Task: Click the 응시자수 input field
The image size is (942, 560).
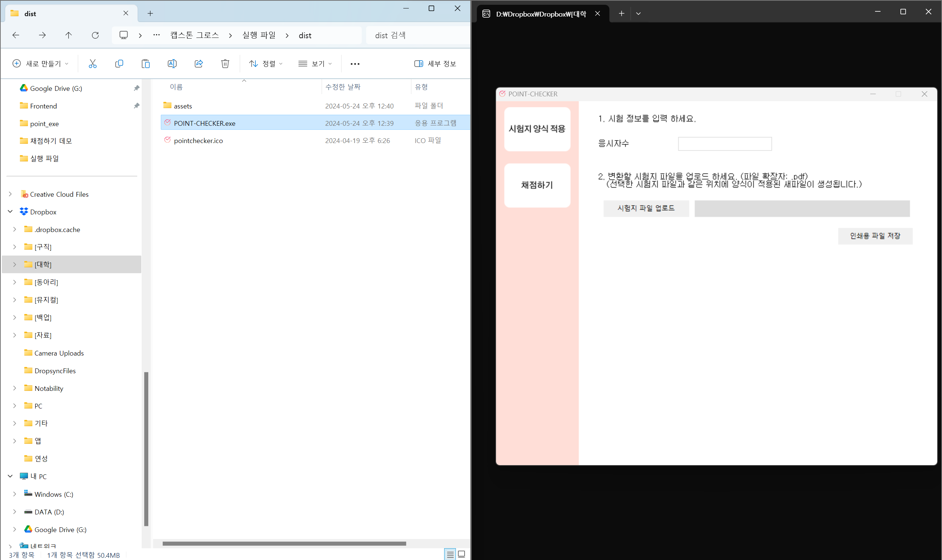Action: tap(725, 144)
